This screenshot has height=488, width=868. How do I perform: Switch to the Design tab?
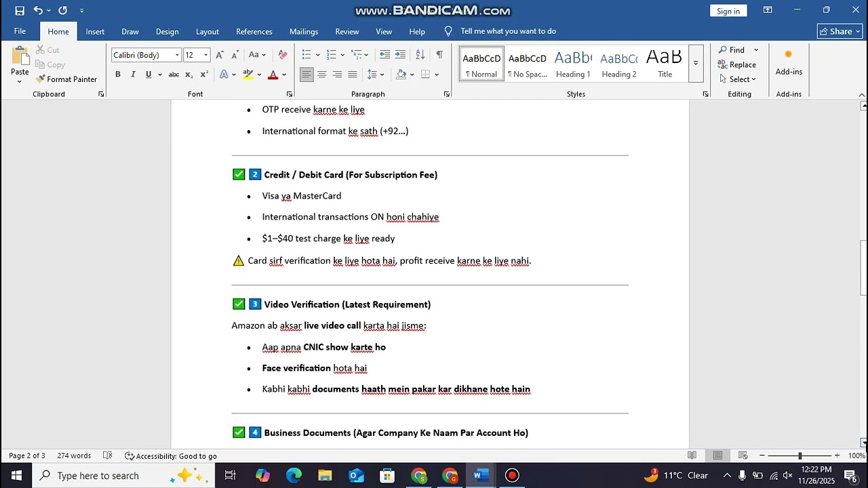point(167,31)
